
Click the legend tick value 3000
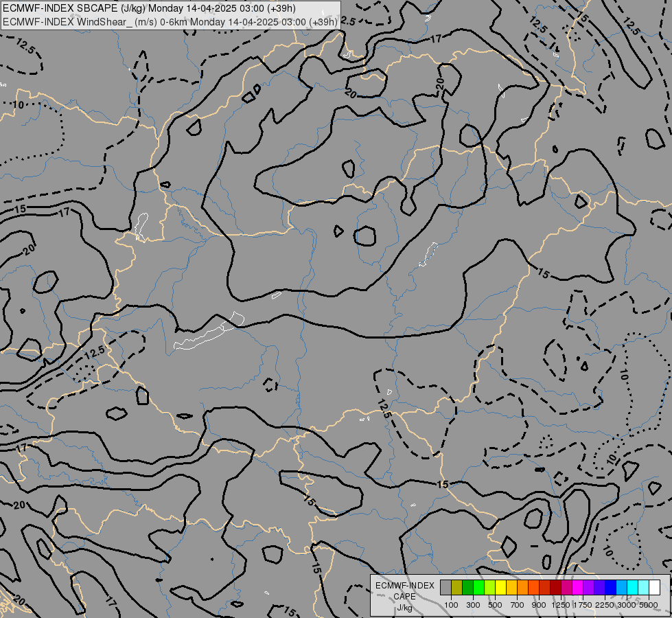click(x=627, y=605)
